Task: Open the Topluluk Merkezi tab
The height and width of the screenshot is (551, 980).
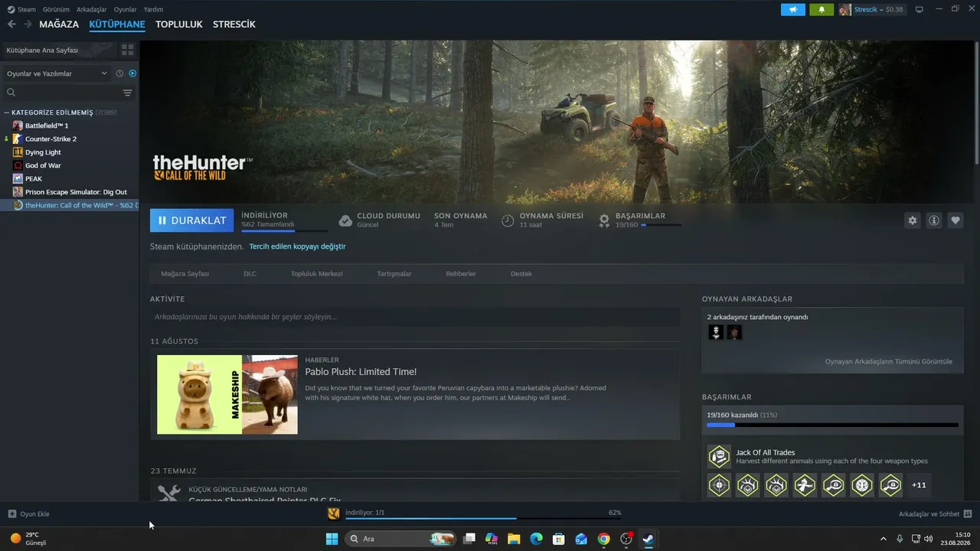Action: coord(316,274)
